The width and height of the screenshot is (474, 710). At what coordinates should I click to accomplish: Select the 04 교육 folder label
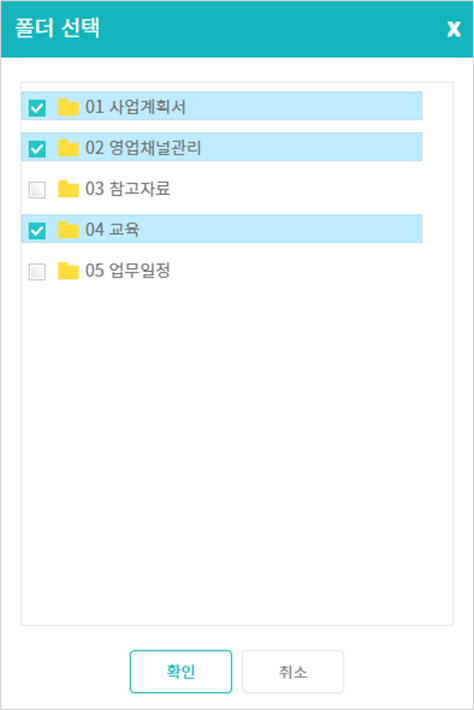pyautogui.click(x=112, y=230)
